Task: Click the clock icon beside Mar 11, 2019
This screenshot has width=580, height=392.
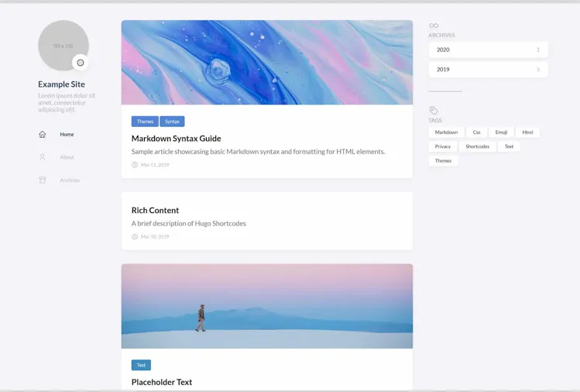Action: click(135, 165)
